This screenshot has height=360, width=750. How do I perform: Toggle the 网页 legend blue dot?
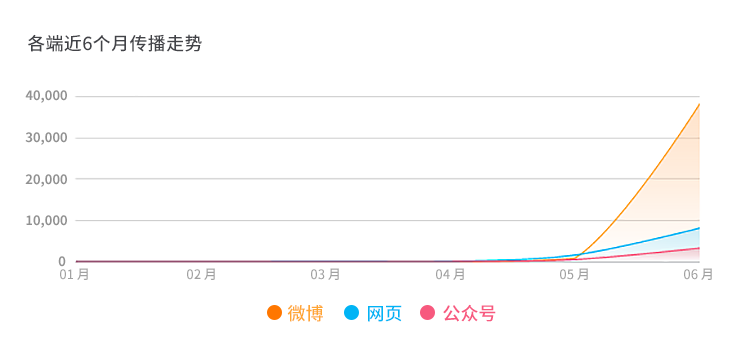352,313
